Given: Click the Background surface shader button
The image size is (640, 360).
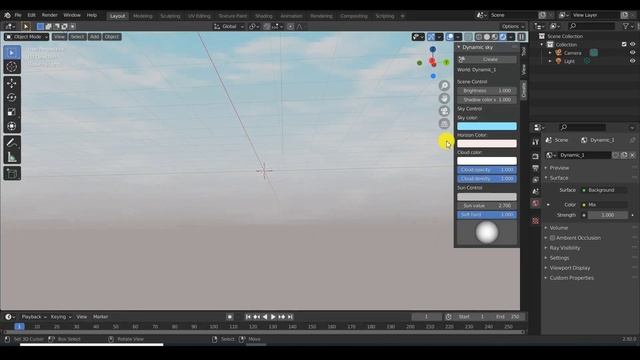Looking at the screenshot, I should (x=604, y=190).
